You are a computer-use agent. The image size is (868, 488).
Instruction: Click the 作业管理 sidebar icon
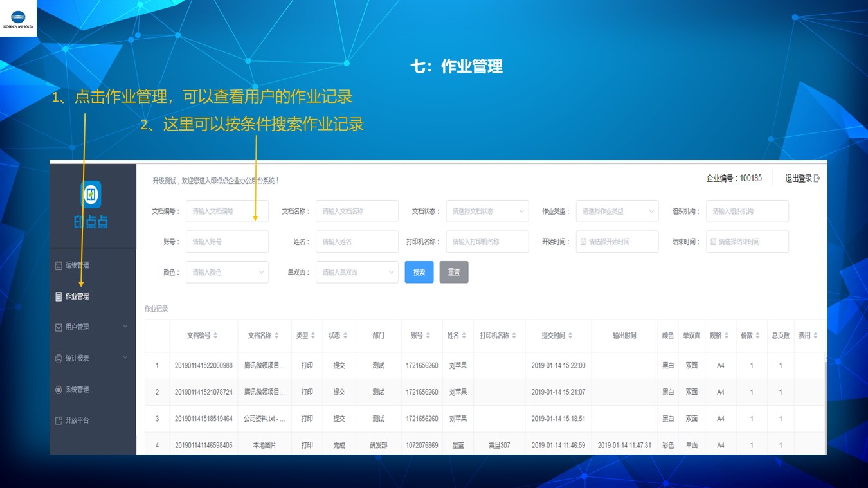coord(59,296)
